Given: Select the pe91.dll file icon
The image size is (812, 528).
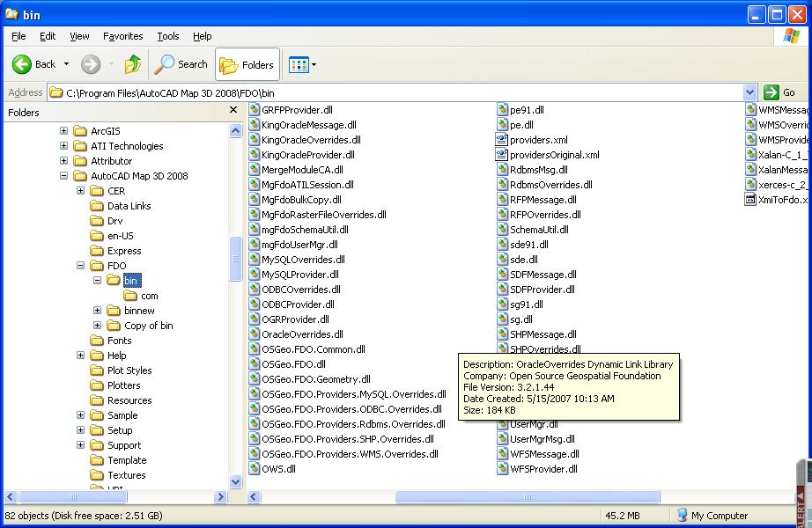Looking at the screenshot, I should click(502, 110).
